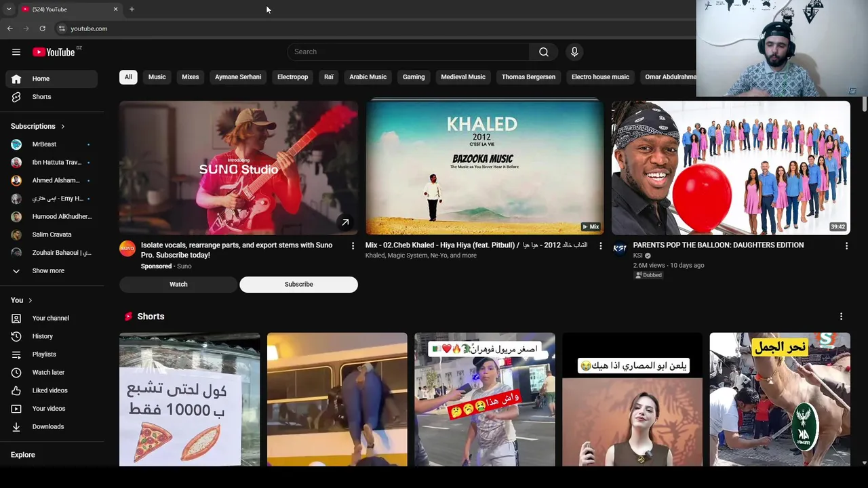
Task: Open Cheb Khaled Hiya Hiya mix title
Action: pos(476,245)
